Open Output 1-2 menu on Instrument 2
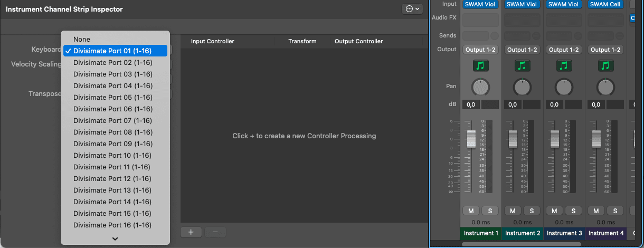The height and width of the screenshot is (248, 644). point(522,50)
